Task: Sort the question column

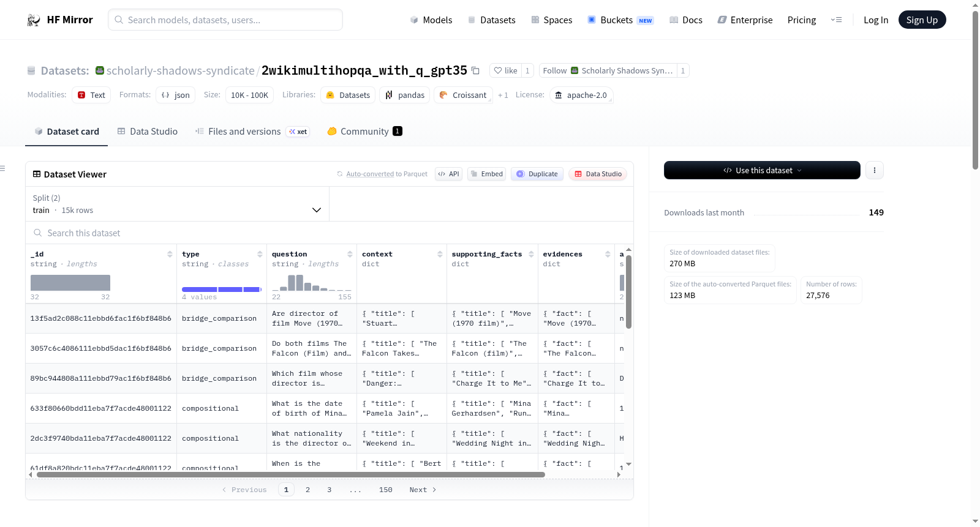Action: [x=350, y=254]
